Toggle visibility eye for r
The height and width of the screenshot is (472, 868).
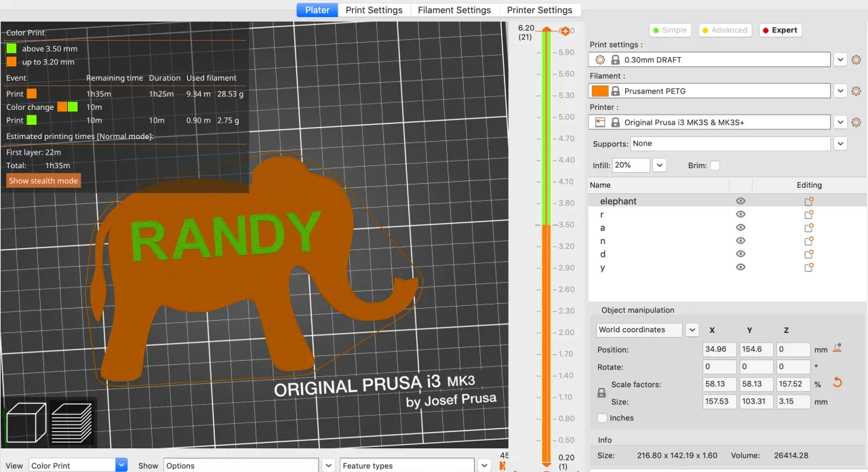coord(741,214)
